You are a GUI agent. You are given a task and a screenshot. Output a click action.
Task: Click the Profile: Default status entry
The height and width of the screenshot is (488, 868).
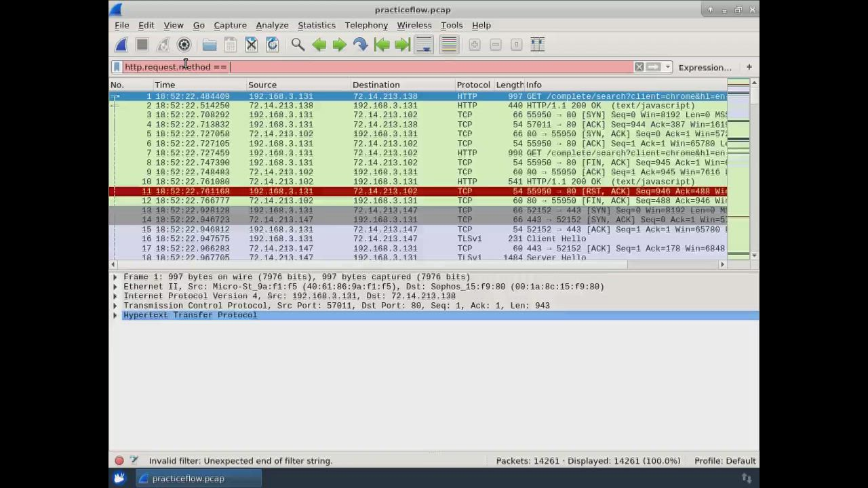(725, 461)
